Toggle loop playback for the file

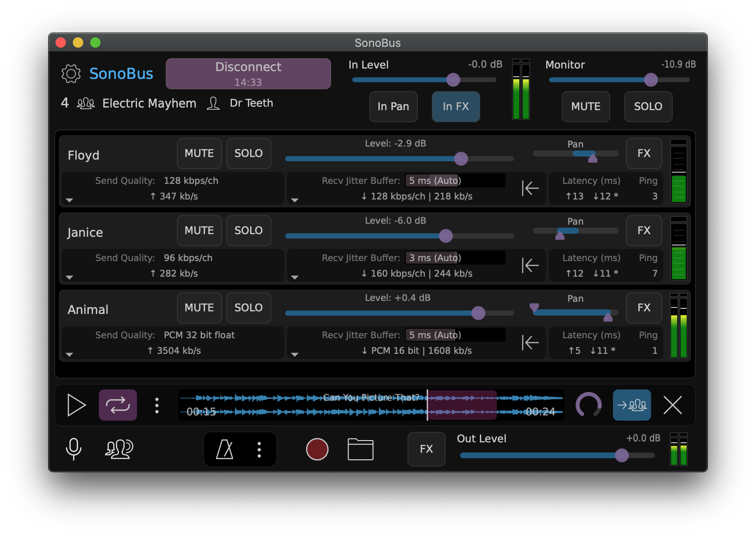pos(118,405)
